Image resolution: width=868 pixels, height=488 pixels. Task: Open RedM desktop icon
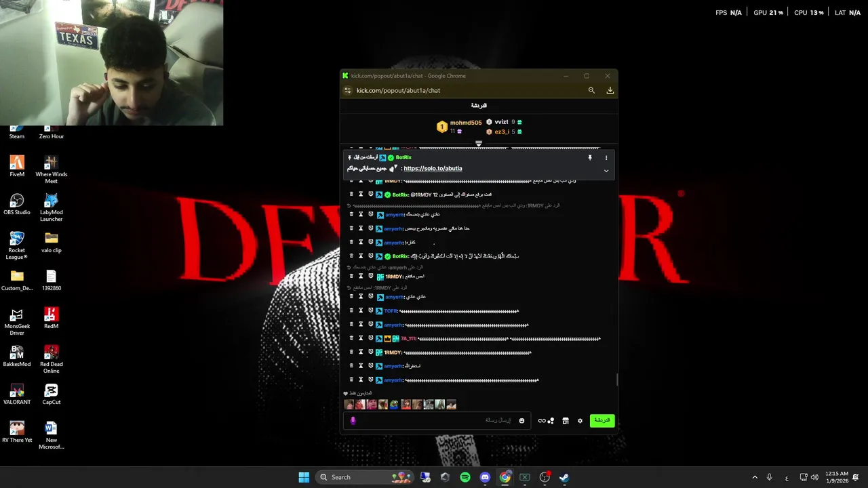[x=51, y=318]
